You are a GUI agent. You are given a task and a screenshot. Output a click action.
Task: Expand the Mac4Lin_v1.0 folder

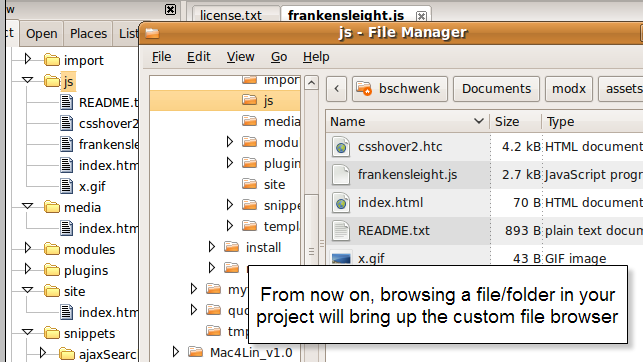pos(176,351)
